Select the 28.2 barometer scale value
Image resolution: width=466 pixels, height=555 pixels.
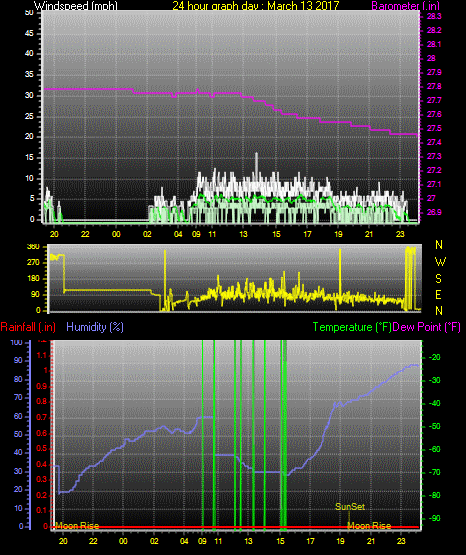click(x=434, y=30)
